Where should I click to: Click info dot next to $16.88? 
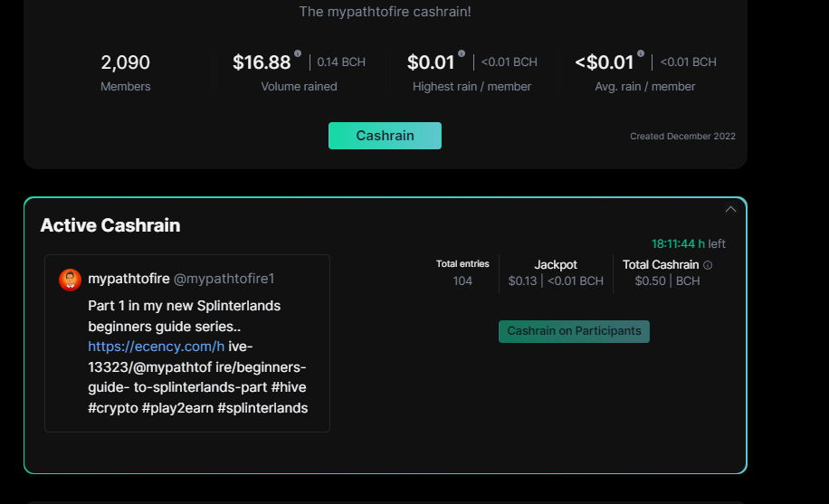coord(298,53)
